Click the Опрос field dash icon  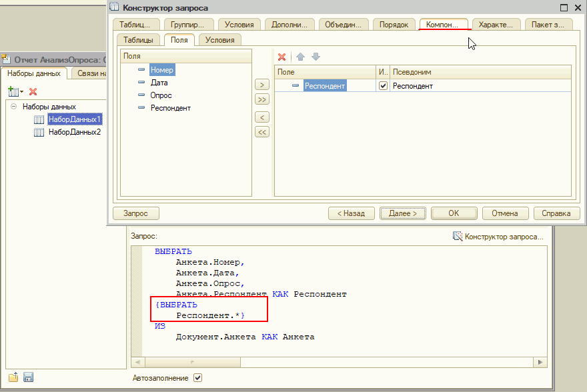click(x=141, y=95)
